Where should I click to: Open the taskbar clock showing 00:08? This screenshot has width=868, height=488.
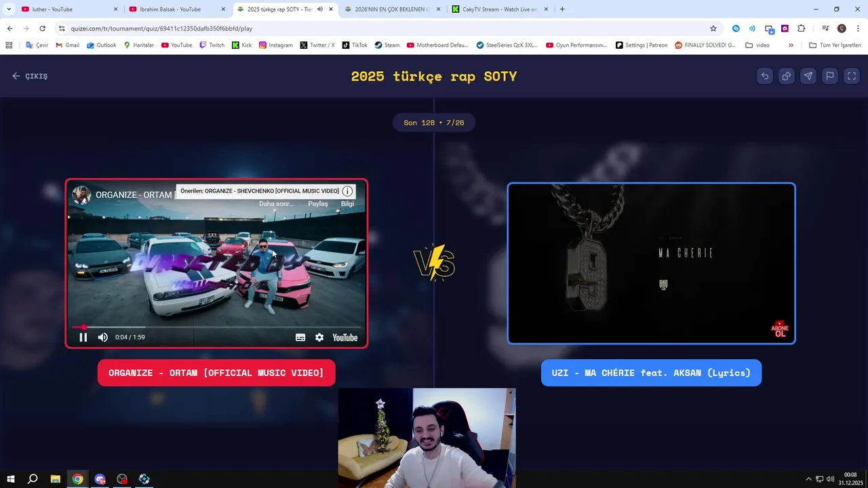(850, 479)
